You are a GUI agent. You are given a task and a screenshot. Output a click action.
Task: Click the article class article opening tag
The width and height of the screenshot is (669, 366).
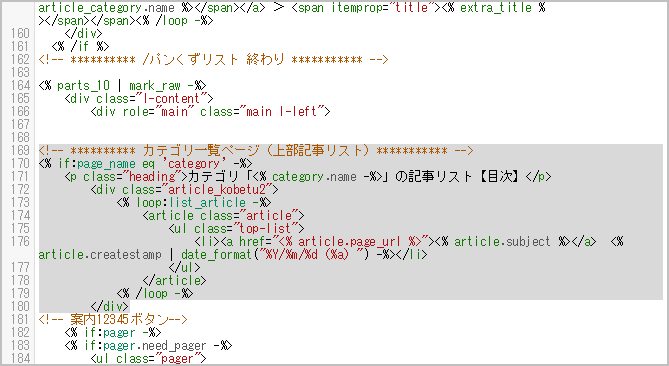pyautogui.click(x=224, y=215)
